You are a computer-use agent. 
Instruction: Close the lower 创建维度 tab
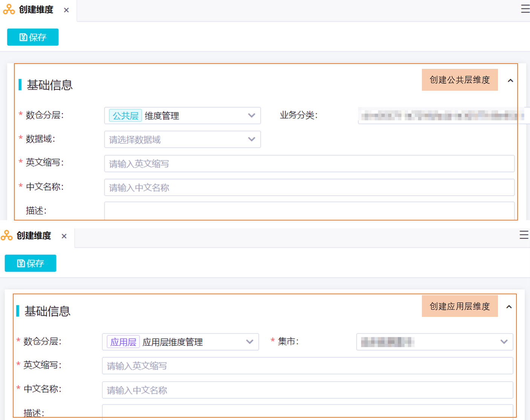64,236
